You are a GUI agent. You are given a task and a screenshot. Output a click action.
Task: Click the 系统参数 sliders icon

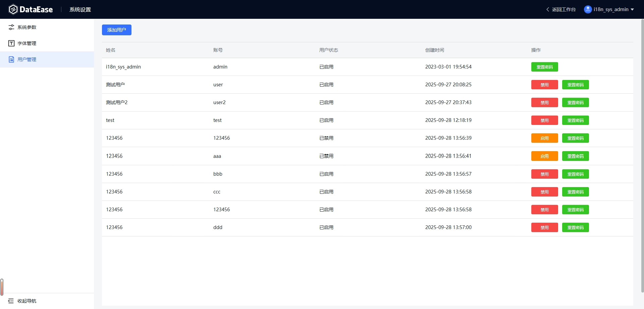pyautogui.click(x=11, y=27)
